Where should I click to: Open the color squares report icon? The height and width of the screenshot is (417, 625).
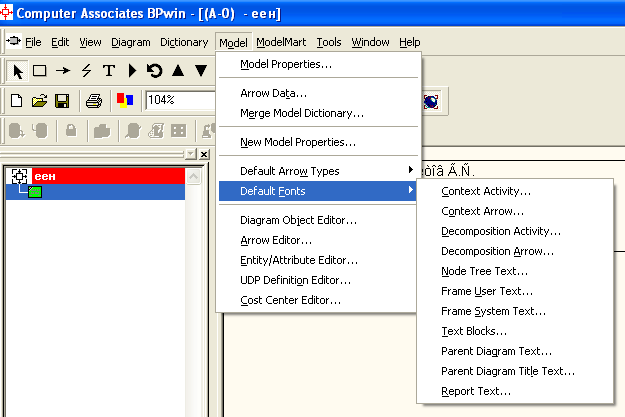[x=125, y=100]
